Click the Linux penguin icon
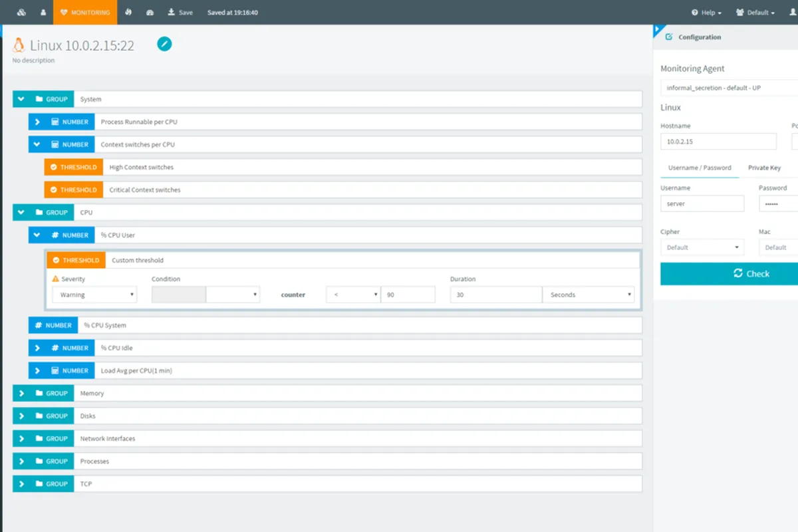798x532 pixels. click(x=19, y=45)
